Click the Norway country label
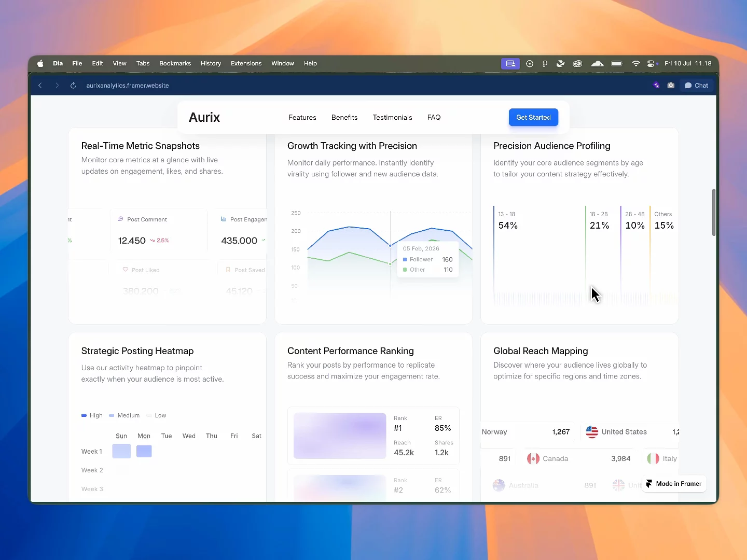This screenshot has height=560, width=747. coord(494,432)
